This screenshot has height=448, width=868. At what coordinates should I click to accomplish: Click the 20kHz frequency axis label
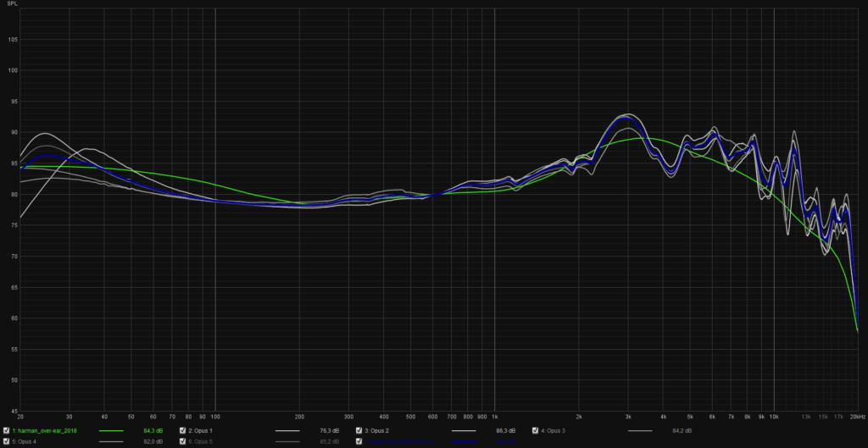click(x=858, y=415)
